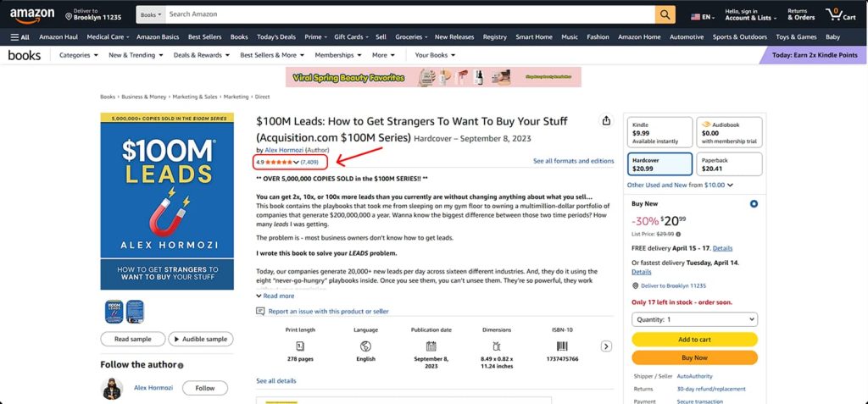Click Deliver to Brooklyn 11235 link in buy box
Viewport: 868px width, 404px height.
tap(673, 285)
